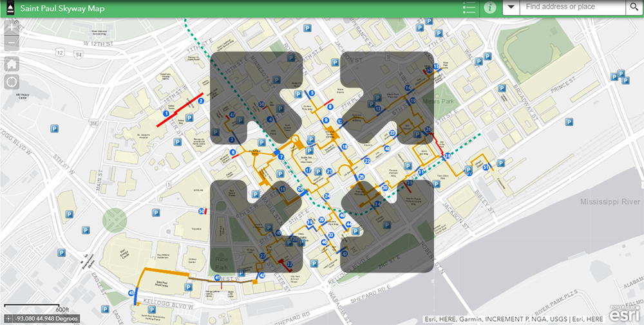644x325 pixels.
Task: Select skyway marker number 18
Action: click(345, 147)
